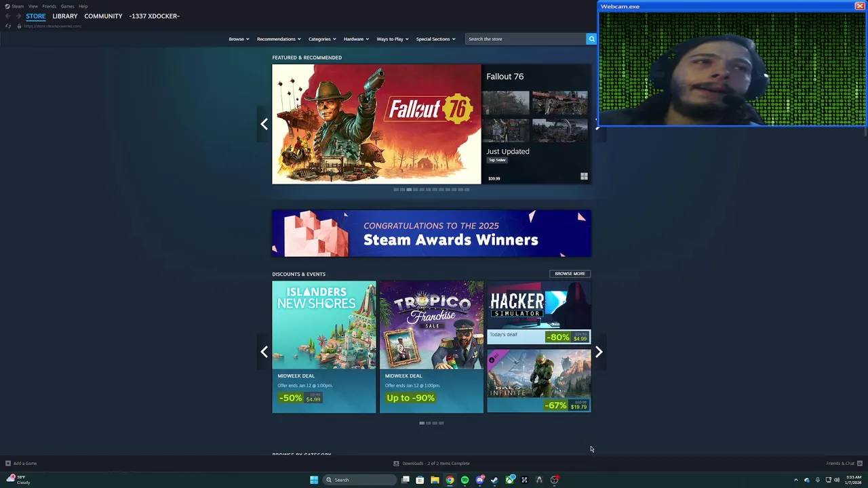Click the Windows taskbar Search box

tap(359, 480)
